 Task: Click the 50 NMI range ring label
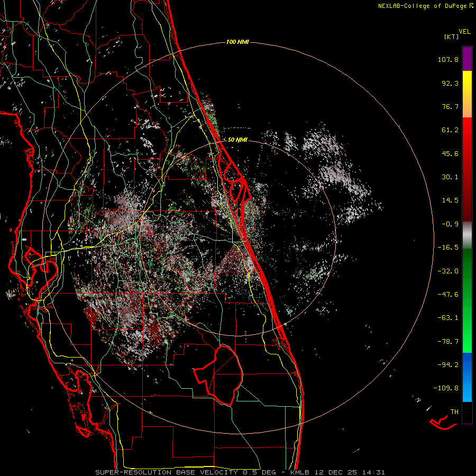237,140
